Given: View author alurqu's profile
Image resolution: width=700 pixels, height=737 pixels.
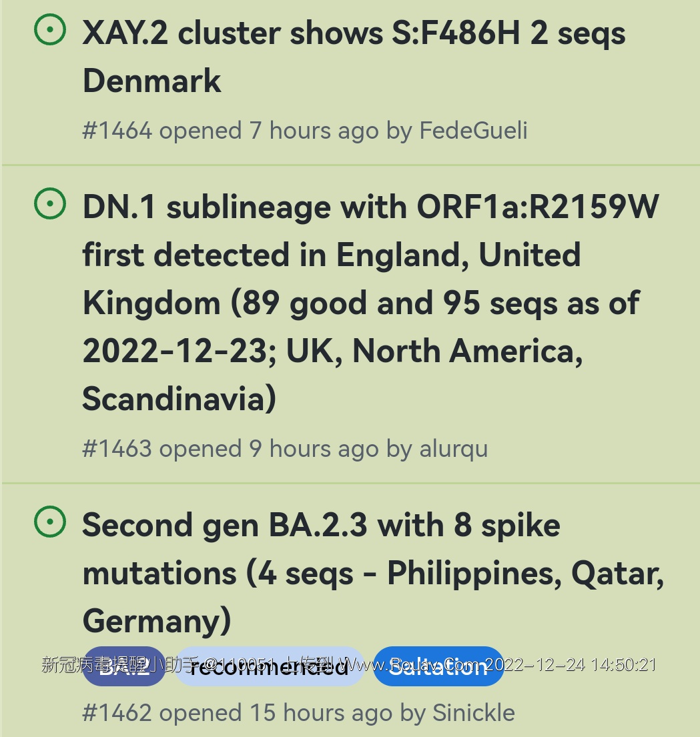Looking at the screenshot, I should pos(453,449).
